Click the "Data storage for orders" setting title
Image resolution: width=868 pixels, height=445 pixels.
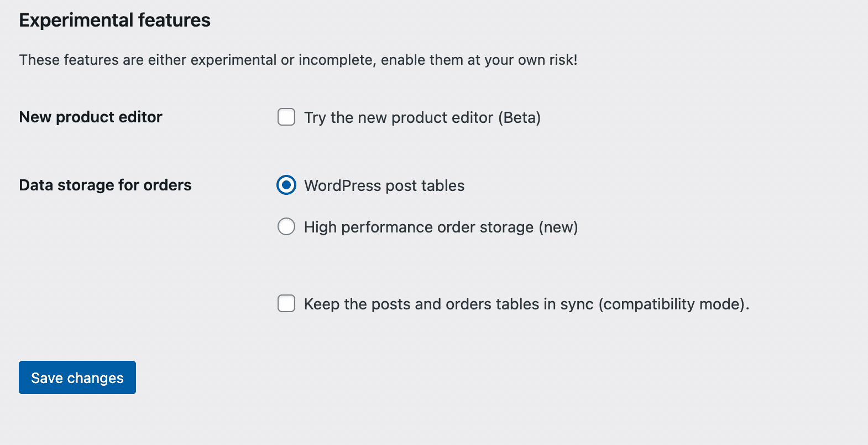coord(105,185)
